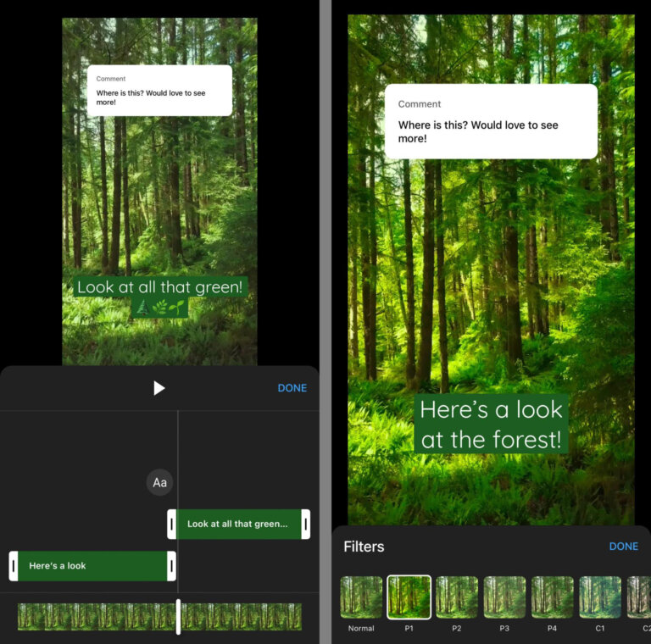This screenshot has height=644, width=651.
Task: Grab right handle of 'Look at all that green' clip
Action: tap(305, 525)
